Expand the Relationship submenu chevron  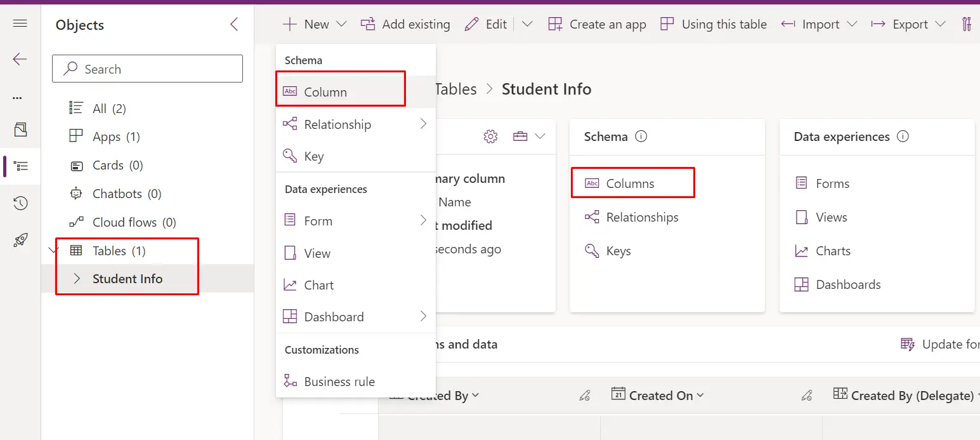click(x=424, y=124)
